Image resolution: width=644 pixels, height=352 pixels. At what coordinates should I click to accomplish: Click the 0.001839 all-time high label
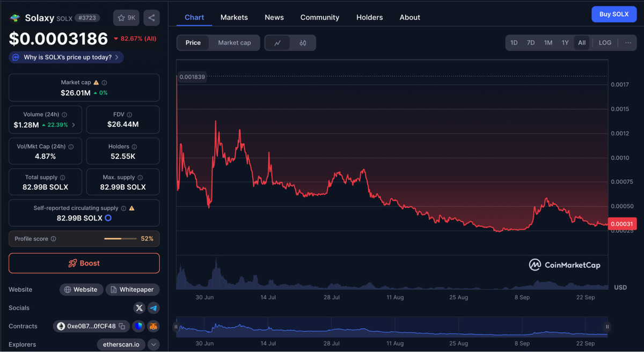pyautogui.click(x=192, y=77)
